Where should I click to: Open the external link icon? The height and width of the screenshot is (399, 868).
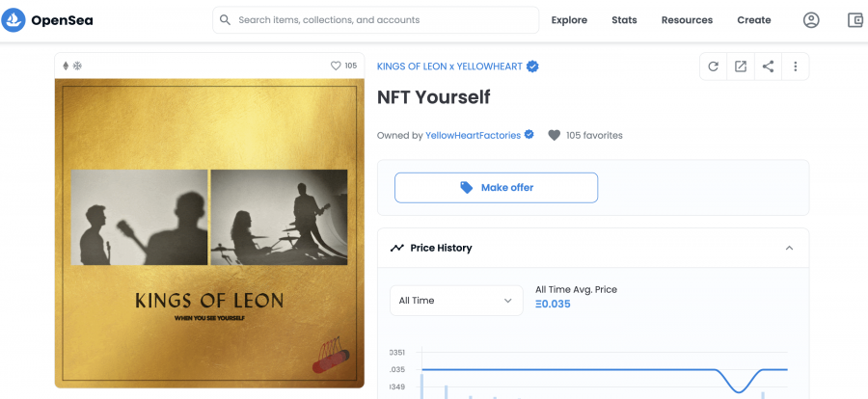[741, 66]
